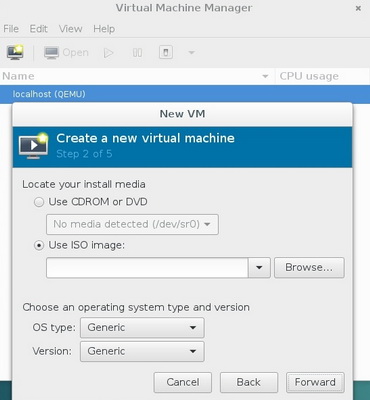Open the No media detected (/dev/sr0) dropdown
The image size is (370, 400).
click(x=132, y=224)
